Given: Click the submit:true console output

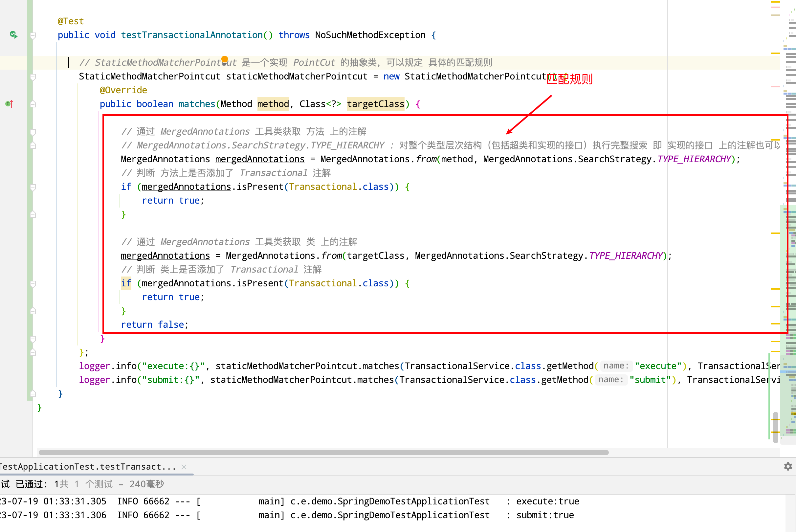Looking at the screenshot, I should click(545, 515).
